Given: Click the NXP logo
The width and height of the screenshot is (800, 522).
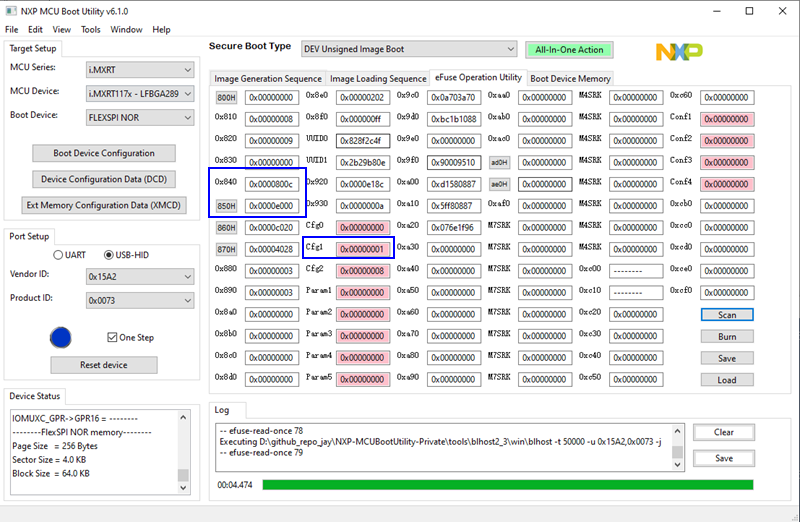Looking at the screenshot, I should point(679,51).
